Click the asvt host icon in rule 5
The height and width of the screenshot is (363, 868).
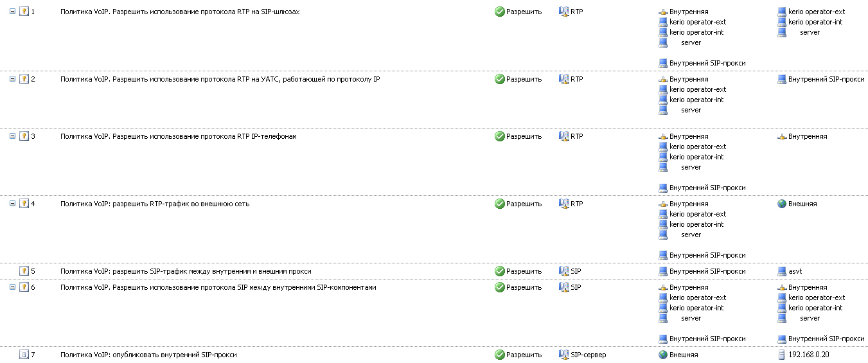click(x=782, y=271)
